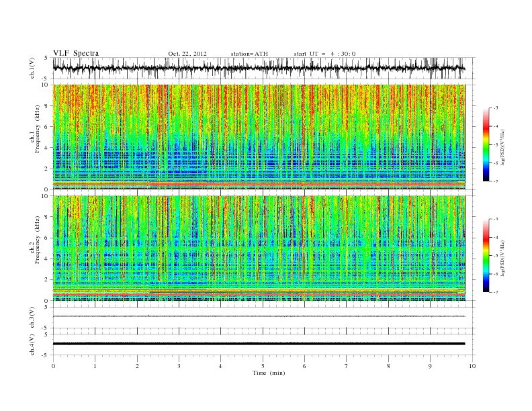Click the 'ch.1(V)' waveform axis label
532x411 pixels.
pyautogui.click(x=32, y=68)
